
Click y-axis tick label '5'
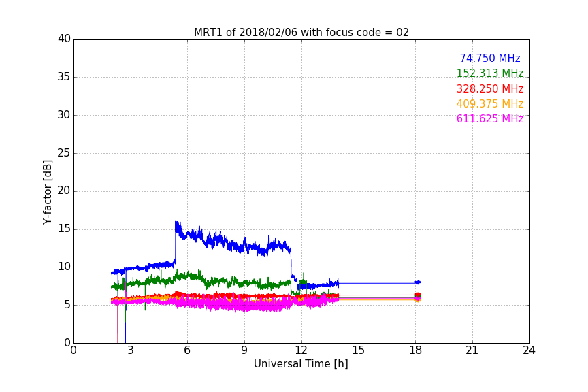click(x=67, y=305)
